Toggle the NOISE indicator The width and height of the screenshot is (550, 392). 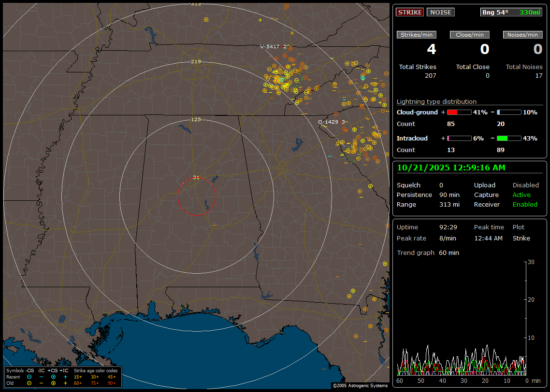[440, 12]
